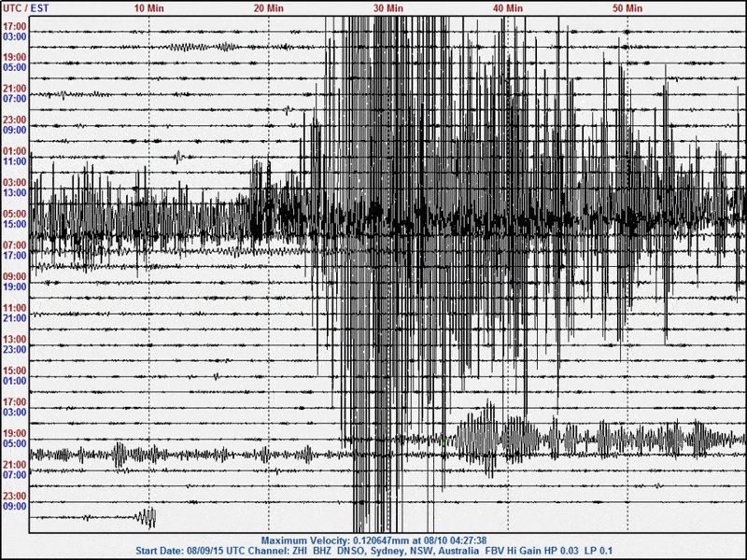Click the '21:00' EST row label
This screenshot has height=560, width=747.
(15, 318)
